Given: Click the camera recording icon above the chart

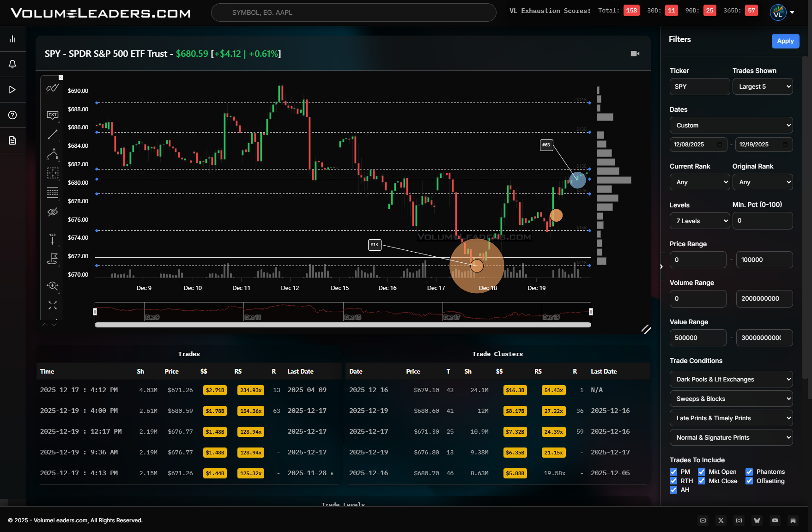Looking at the screenshot, I should (x=636, y=54).
